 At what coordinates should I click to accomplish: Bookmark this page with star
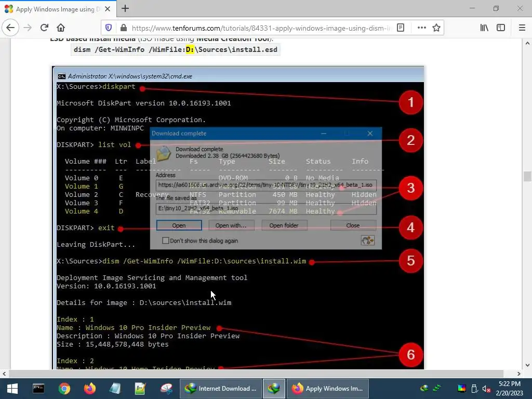coord(436,28)
